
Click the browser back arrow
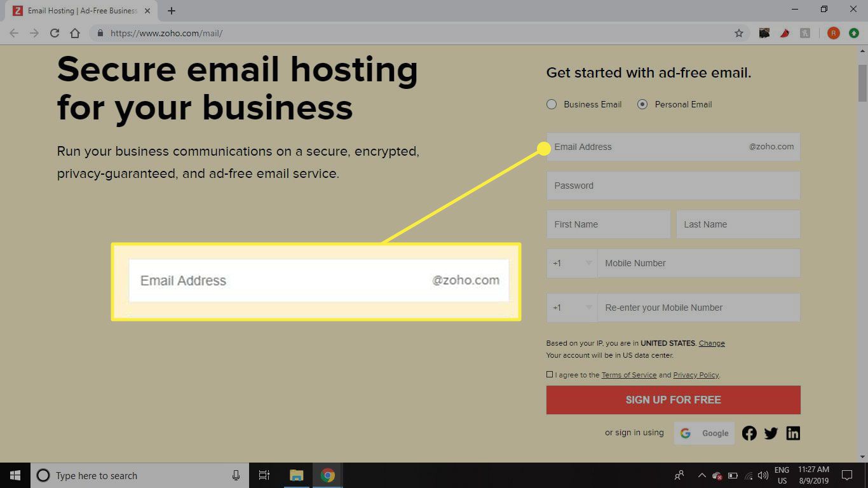point(14,33)
